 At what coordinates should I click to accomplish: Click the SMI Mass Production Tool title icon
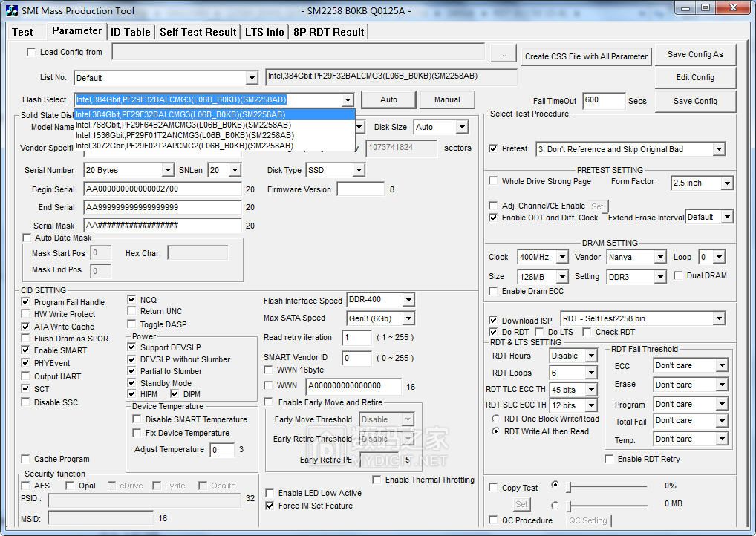pyautogui.click(x=12, y=10)
